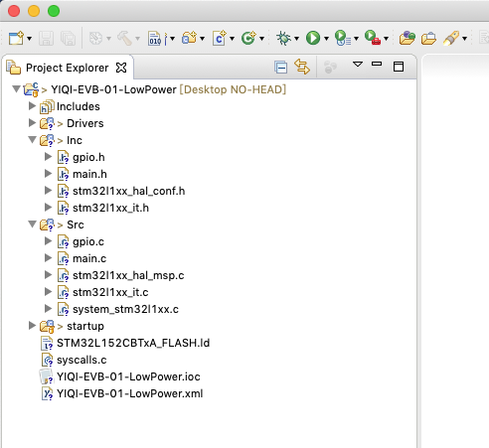Select the Drivers folder label
The width and height of the screenshot is (489, 448).
(x=85, y=123)
